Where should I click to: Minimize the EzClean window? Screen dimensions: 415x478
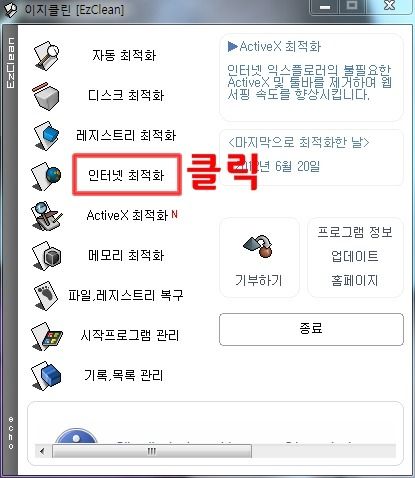325,7
